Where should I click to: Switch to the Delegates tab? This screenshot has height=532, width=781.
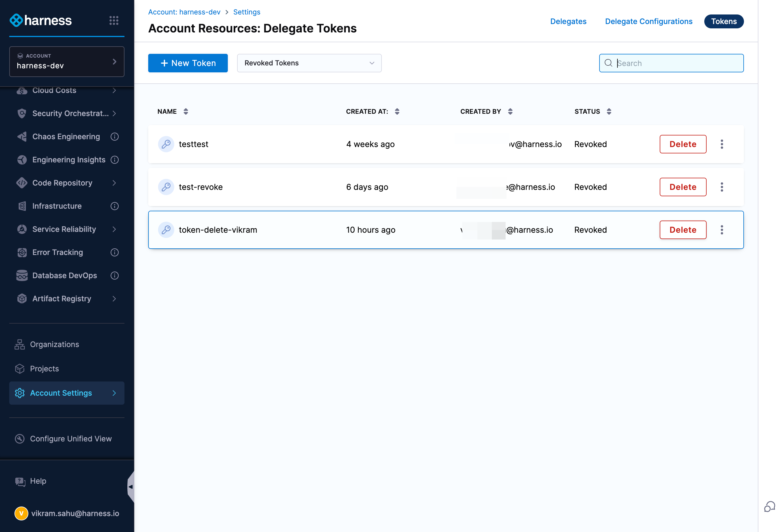pos(568,21)
